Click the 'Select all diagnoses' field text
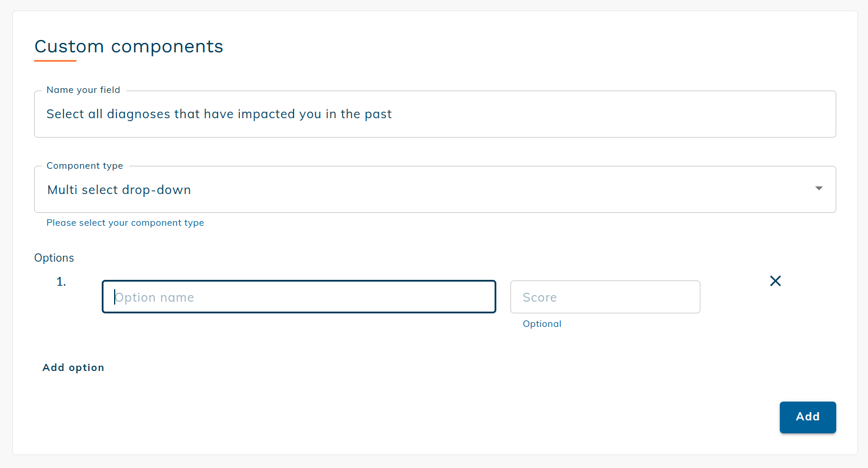The width and height of the screenshot is (868, 468). [219, 114]
